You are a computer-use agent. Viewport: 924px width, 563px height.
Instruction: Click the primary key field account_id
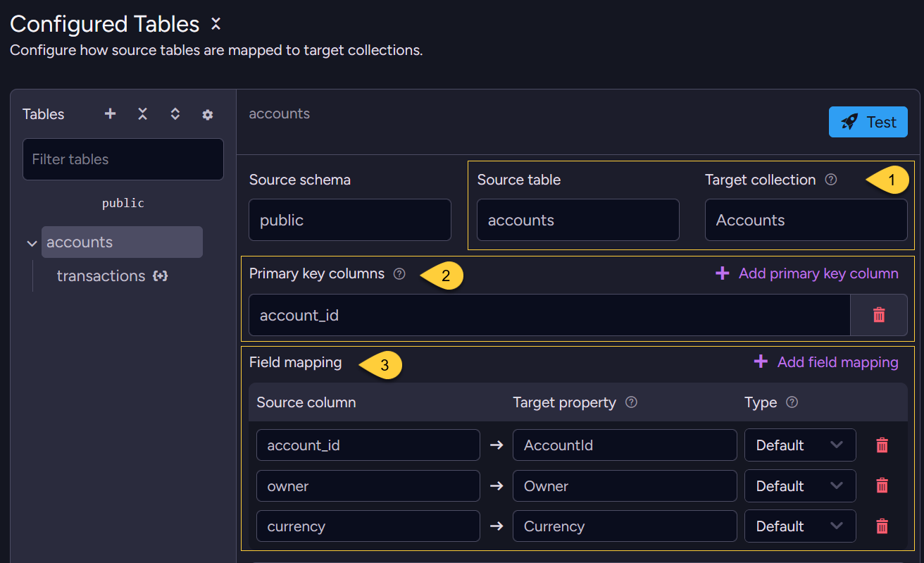coord(549,315)
